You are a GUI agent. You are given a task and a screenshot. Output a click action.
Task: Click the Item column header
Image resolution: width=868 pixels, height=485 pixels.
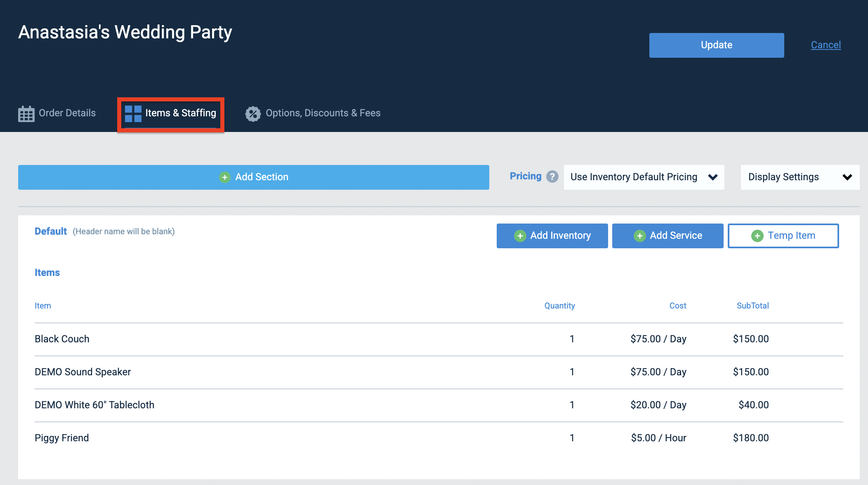(43, 306)
